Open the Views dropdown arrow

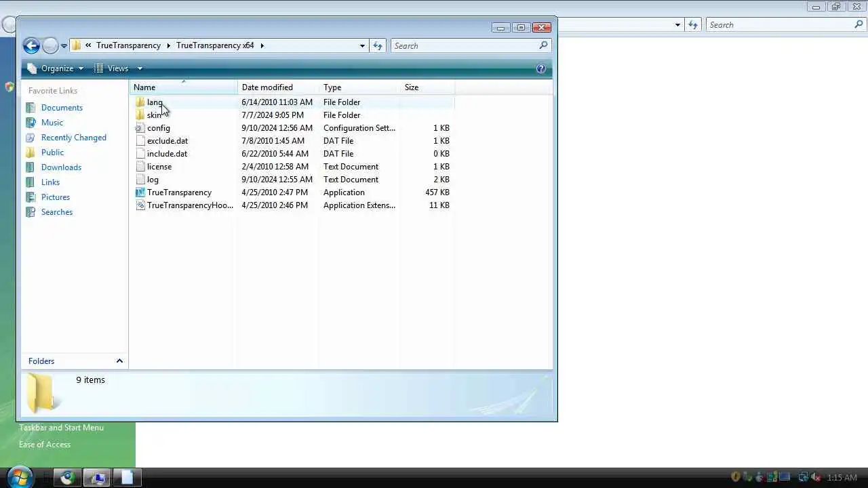coord(140,68)
